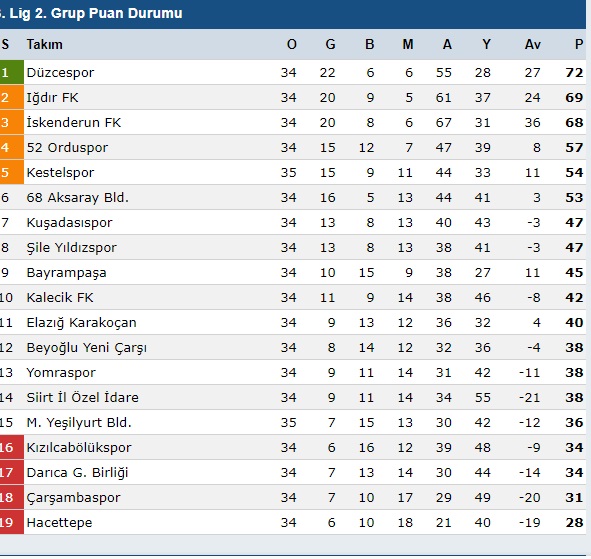Open the Çarşambaspor team entry

73,498
